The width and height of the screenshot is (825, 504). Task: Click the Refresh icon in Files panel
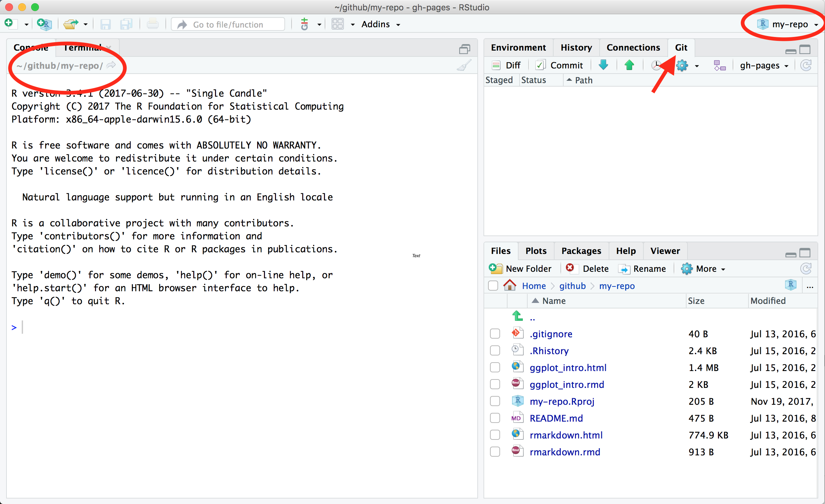click(x=806, y=268)
